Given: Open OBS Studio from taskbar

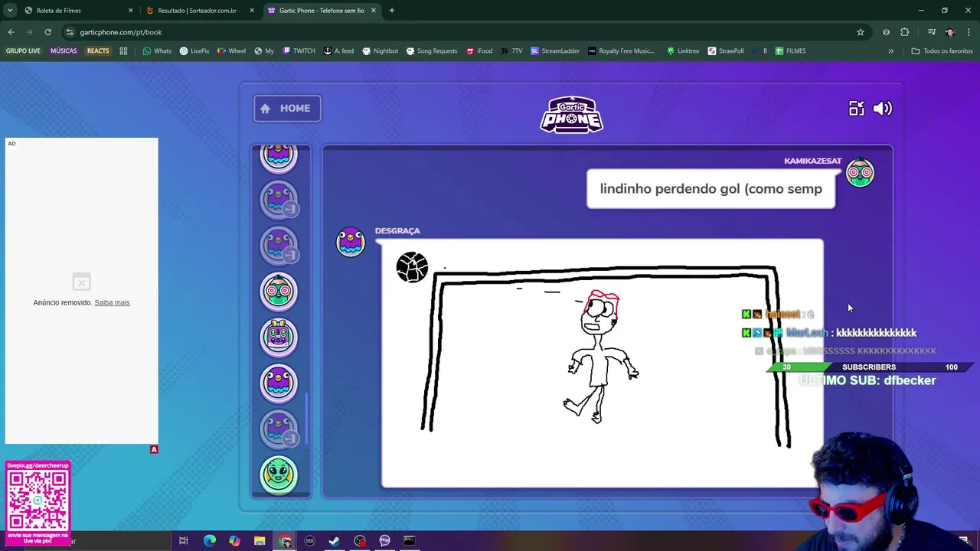Looking at the screenshot, I should 360,541.
